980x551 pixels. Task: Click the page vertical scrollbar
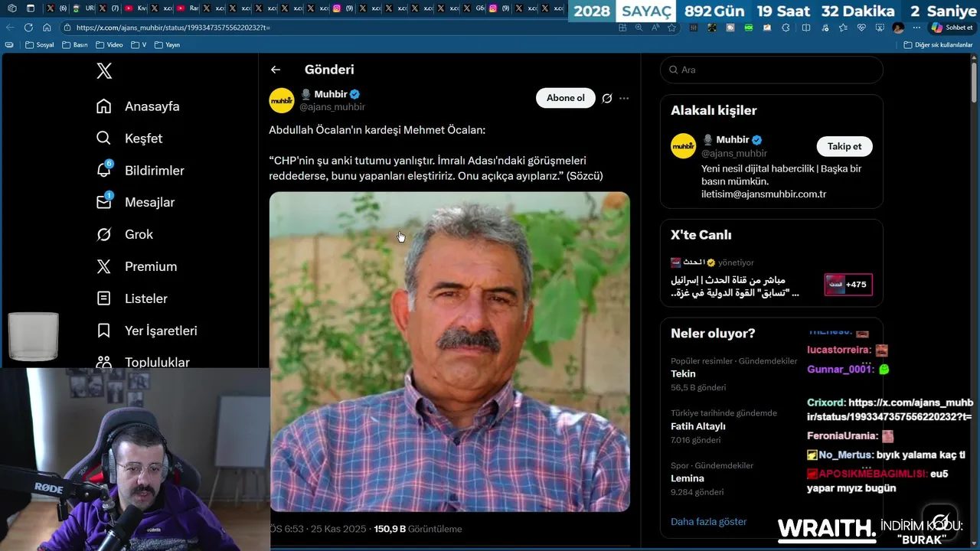tap(974, 84)
